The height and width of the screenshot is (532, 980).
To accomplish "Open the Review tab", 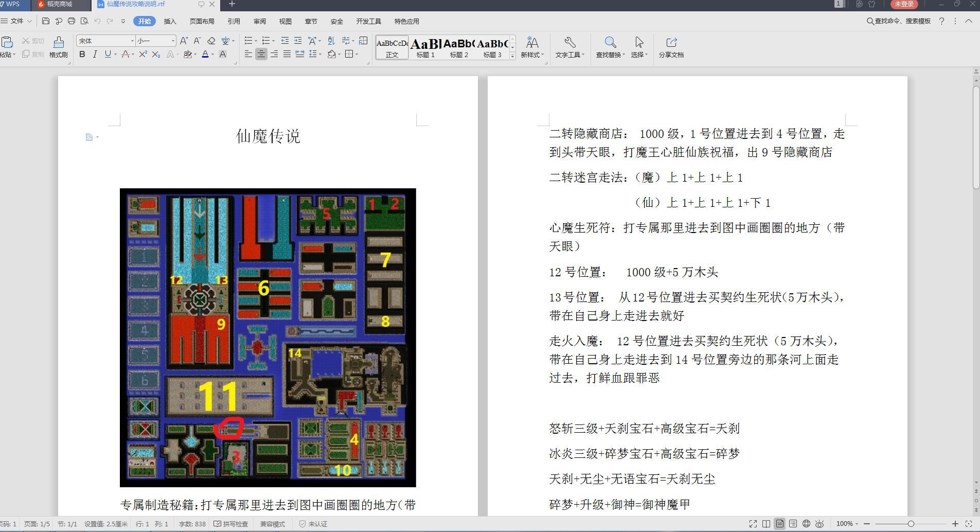I will click(x=260, y=21).
